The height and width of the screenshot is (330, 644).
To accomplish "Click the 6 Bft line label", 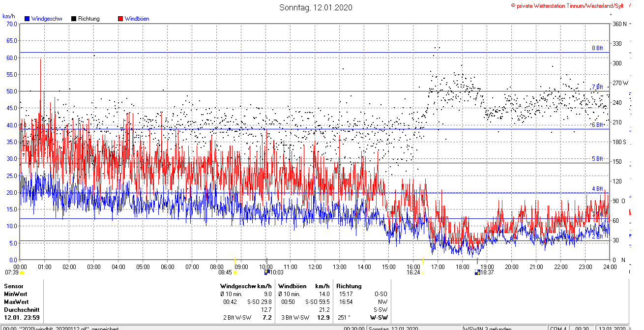I will tap(597, 125).
